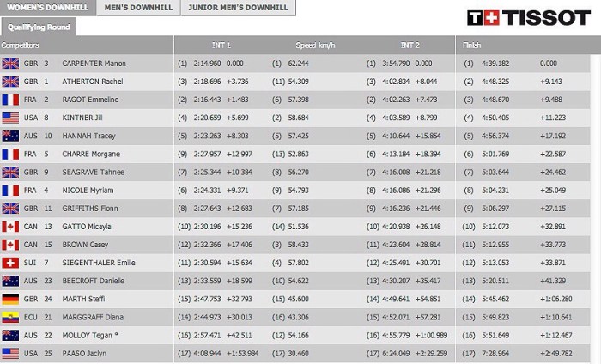
Task: Switch to Junior Men's Downhill tab
Action: [240, 8]
